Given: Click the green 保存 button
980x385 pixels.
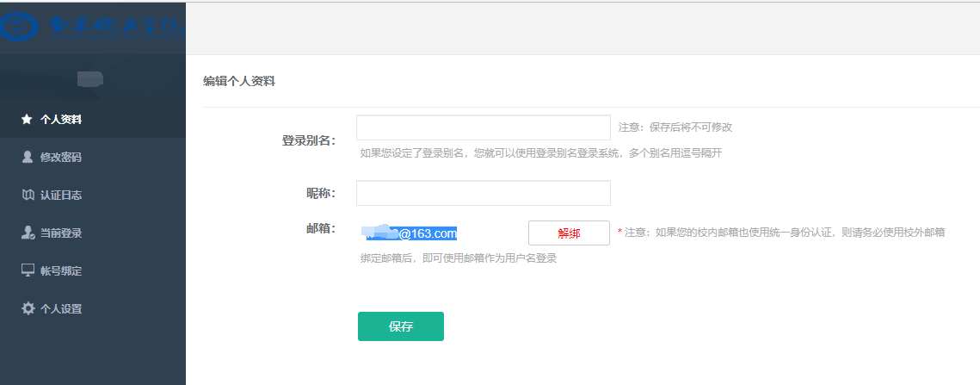Looking at the screenshot, I should pyautogui.click(x=400, y=326).
